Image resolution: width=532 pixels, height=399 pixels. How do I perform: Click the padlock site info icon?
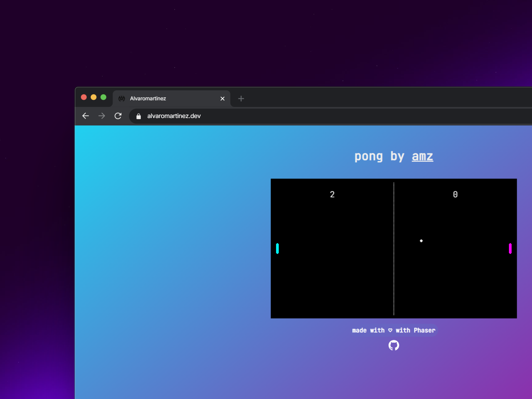139,116
